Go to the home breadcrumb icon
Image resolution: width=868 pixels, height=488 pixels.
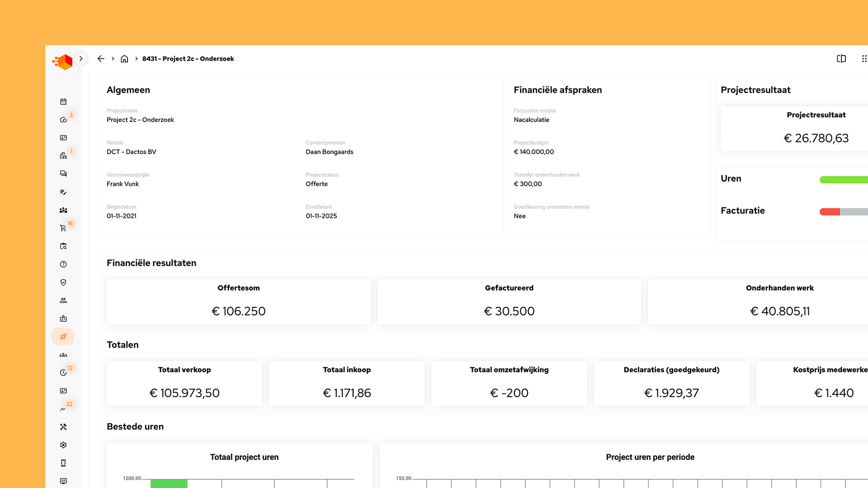coord(124,58)
